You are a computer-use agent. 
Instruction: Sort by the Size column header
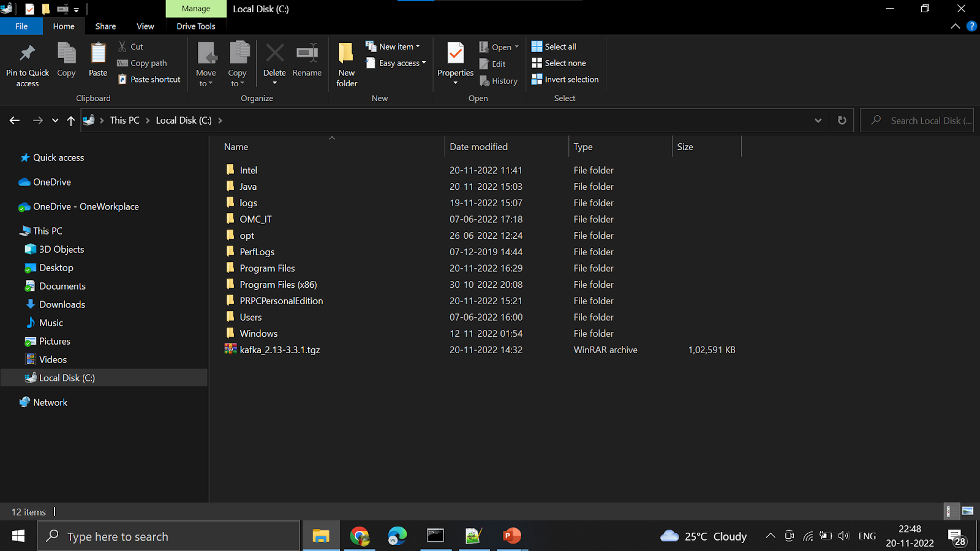pos(707,147)
